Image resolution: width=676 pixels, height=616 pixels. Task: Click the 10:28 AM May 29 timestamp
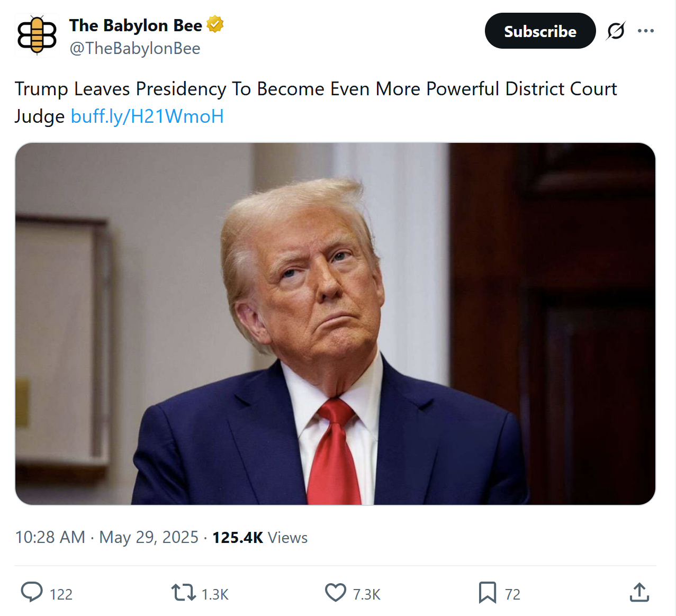[x=106, y=537]
